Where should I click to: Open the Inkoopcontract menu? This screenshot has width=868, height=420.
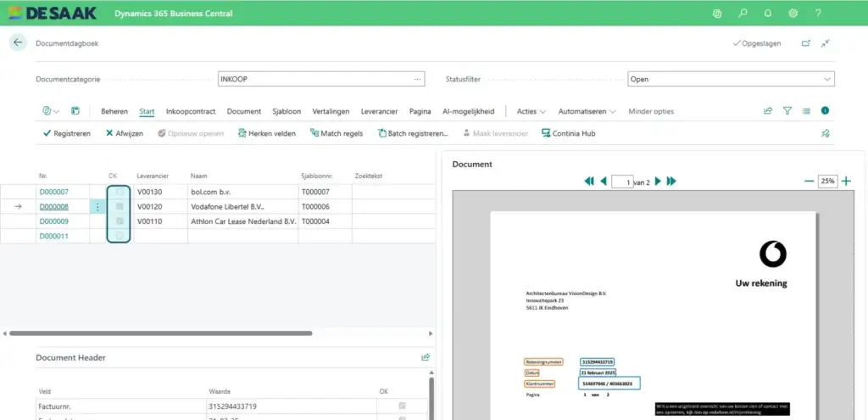(191, 111)
